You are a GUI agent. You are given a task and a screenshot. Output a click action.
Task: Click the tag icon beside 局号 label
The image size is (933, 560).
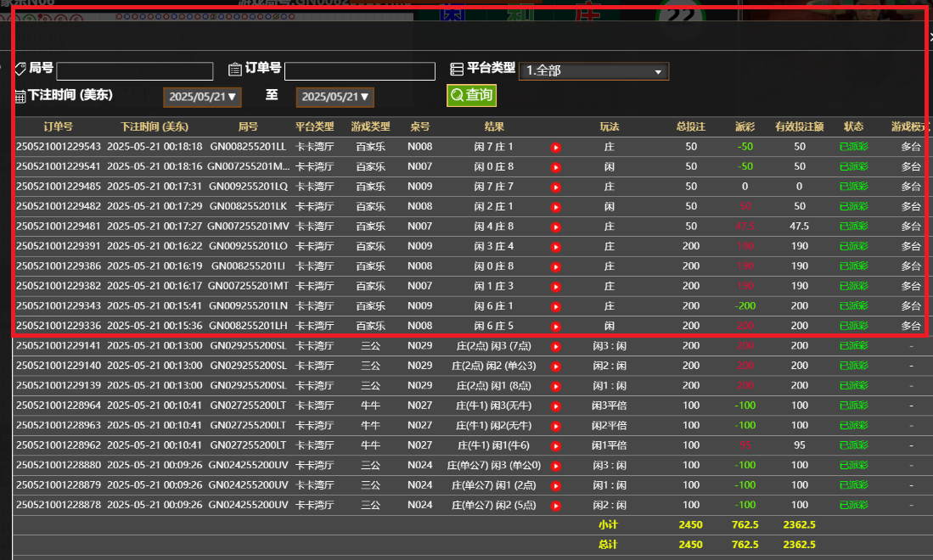pos(20,70)
